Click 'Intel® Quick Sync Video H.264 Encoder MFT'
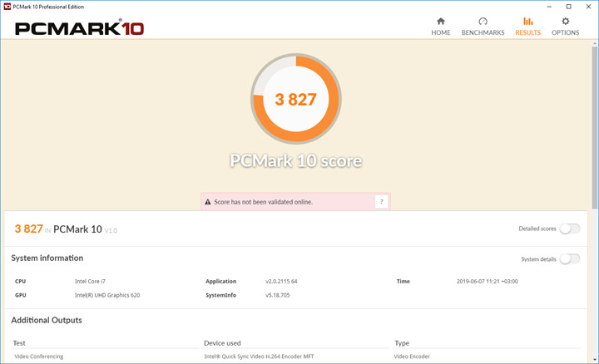599x364 pixels. 259,357
